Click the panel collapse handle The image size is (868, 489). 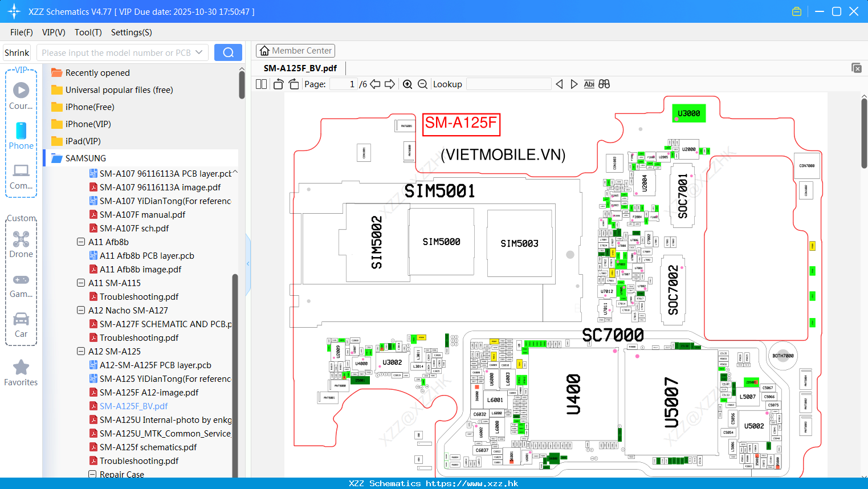point(248,263)
